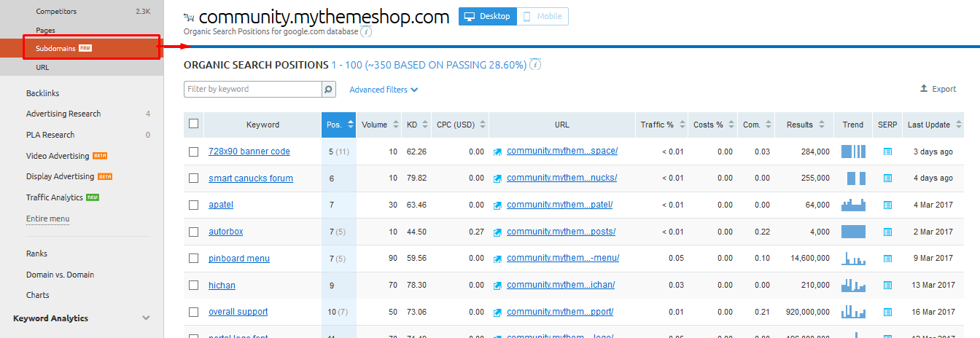Open external link icon for 728x90 banner URL

[497, 152]
